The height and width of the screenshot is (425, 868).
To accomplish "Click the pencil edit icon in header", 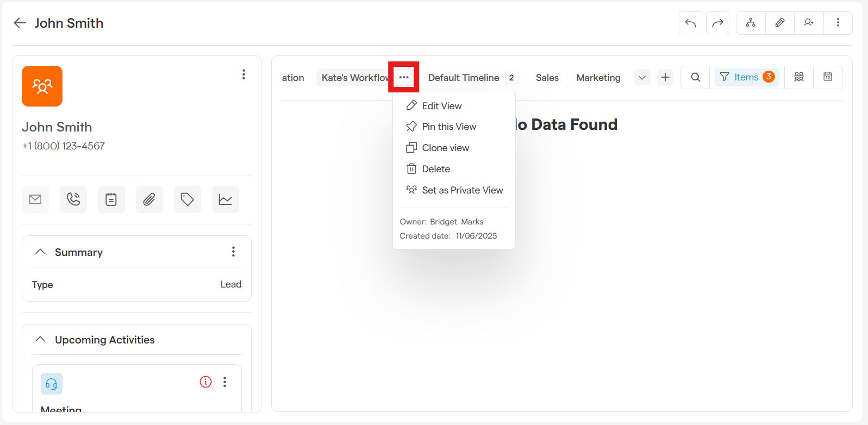I will [779, 23].
